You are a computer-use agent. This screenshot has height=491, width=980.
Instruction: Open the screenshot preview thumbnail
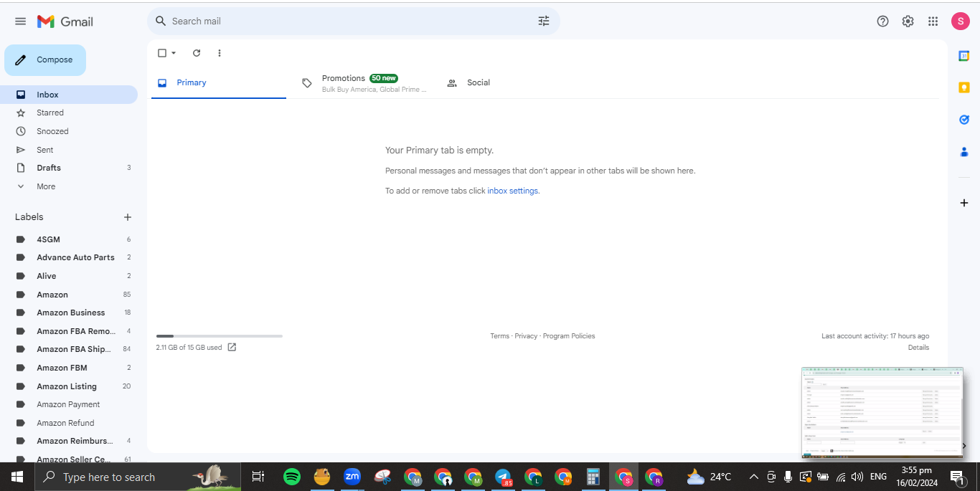click(882, 413)
